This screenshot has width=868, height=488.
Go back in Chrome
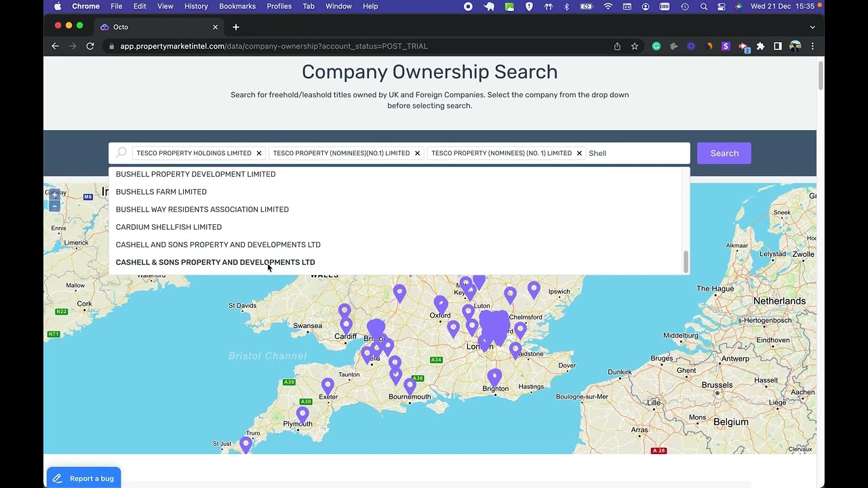[56, 46]
